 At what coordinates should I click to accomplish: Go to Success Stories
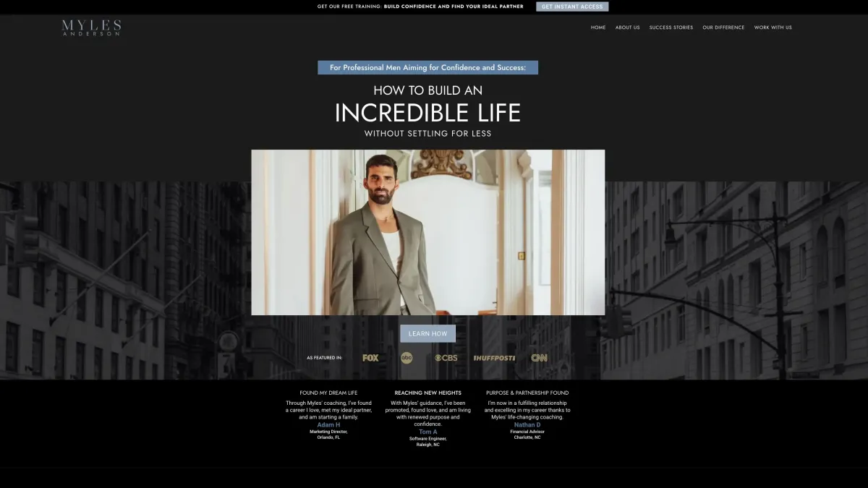click(x=671, y=27)
